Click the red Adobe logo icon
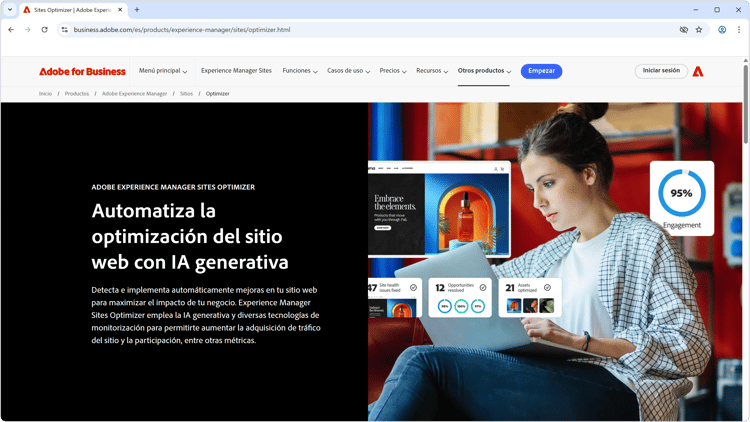 (698, 71)
